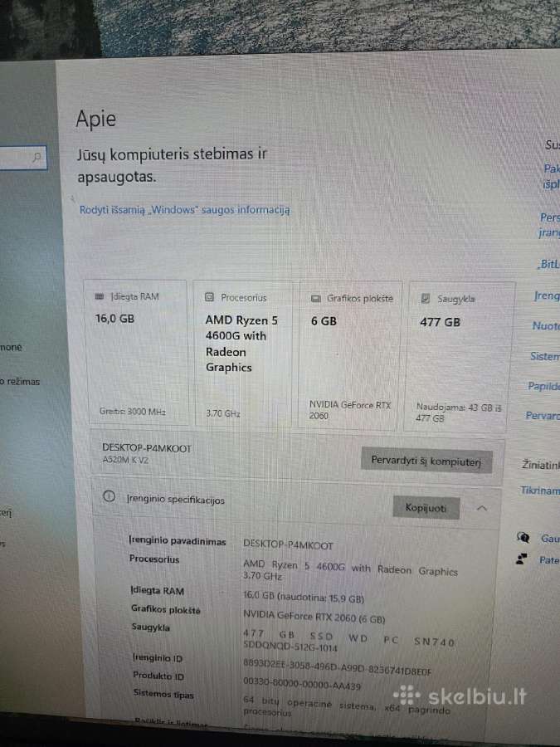Click the settings search input field
The image size is (560, 747).
(x=23, y=157)
